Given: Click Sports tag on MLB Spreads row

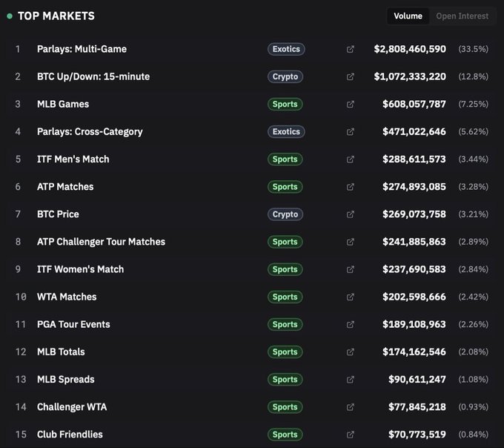Looking at the screenshot, I should [285, 380].
